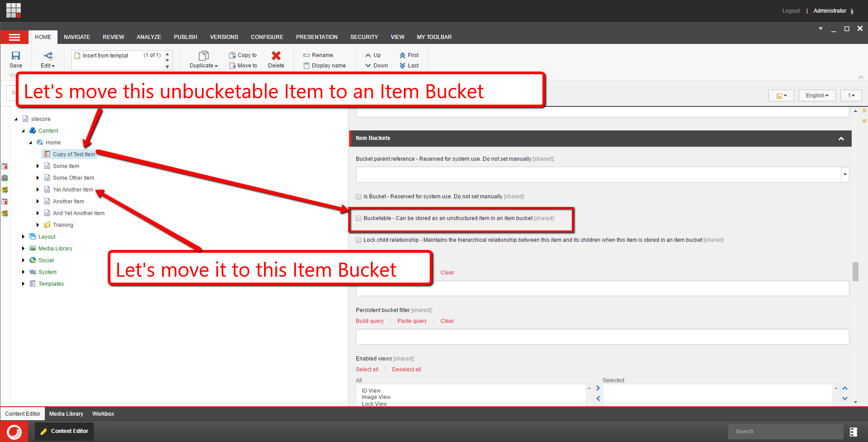Screen dimensions: 868x442
Task: Click the red Delete icon
Action: [276, 56]
